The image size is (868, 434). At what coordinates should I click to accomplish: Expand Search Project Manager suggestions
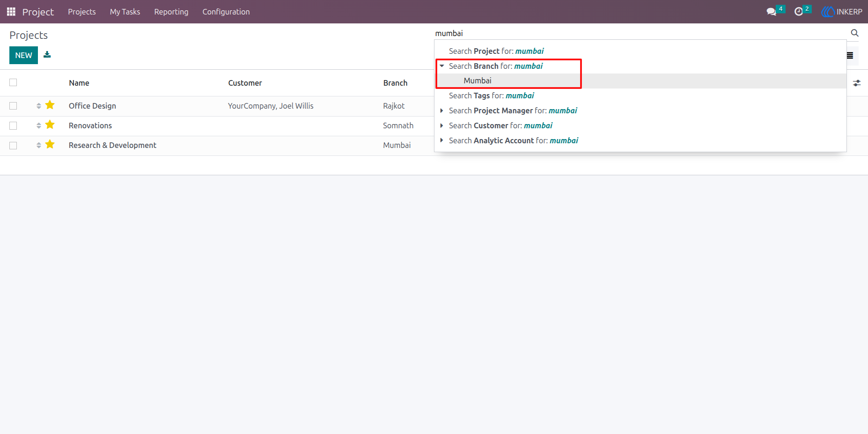point(441,110)
